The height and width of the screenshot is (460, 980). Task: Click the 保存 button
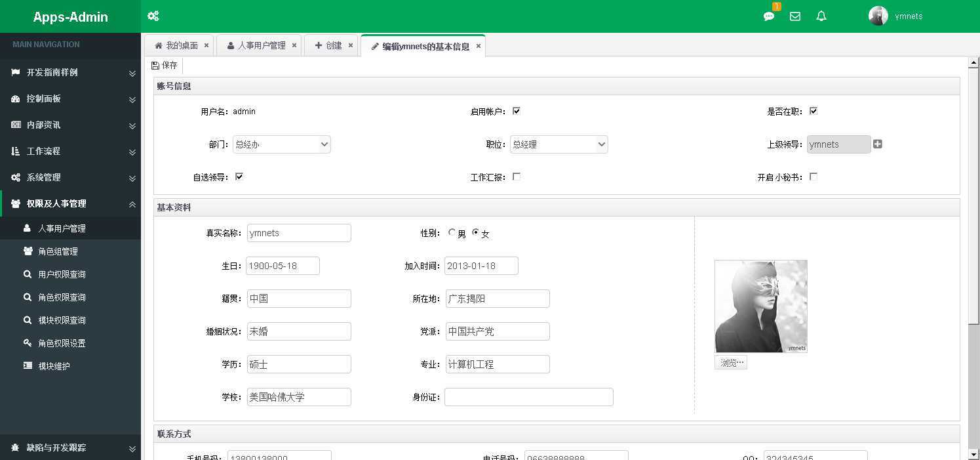165,65
